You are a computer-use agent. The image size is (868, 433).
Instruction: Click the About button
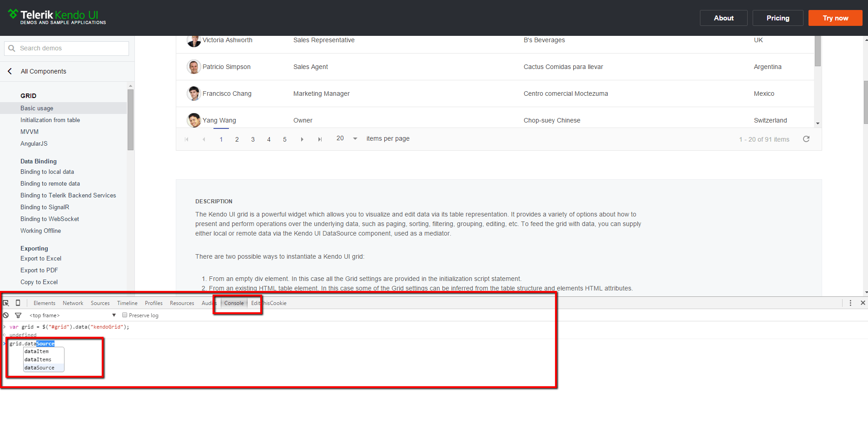[x=724, y=18]
